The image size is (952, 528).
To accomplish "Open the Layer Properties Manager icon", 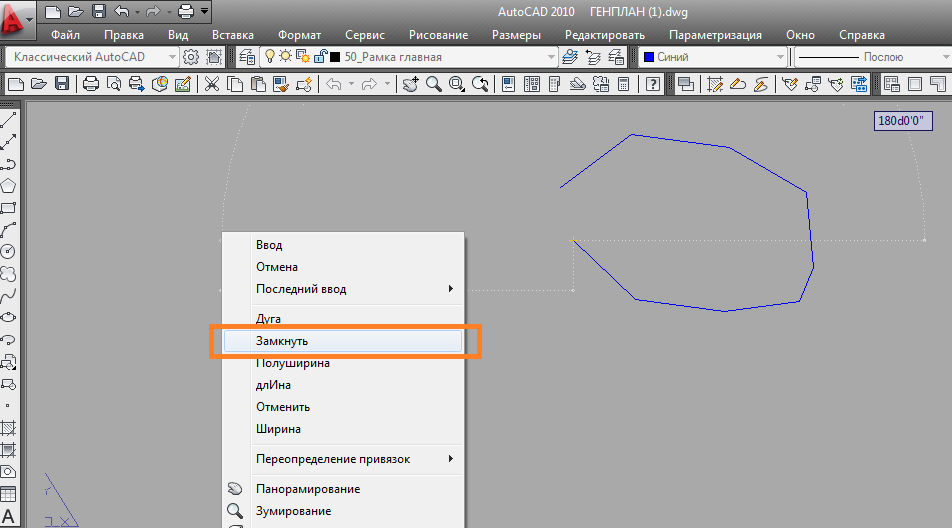I will pos(246,57).
